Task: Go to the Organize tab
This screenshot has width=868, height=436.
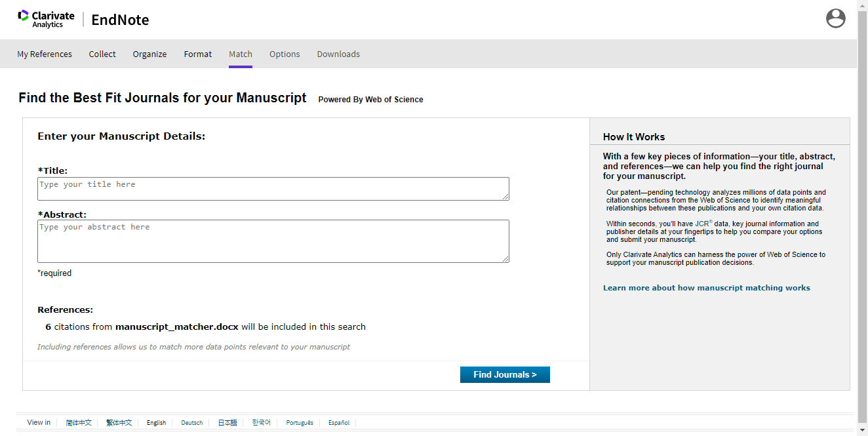Action: click(x=149, y=54)
